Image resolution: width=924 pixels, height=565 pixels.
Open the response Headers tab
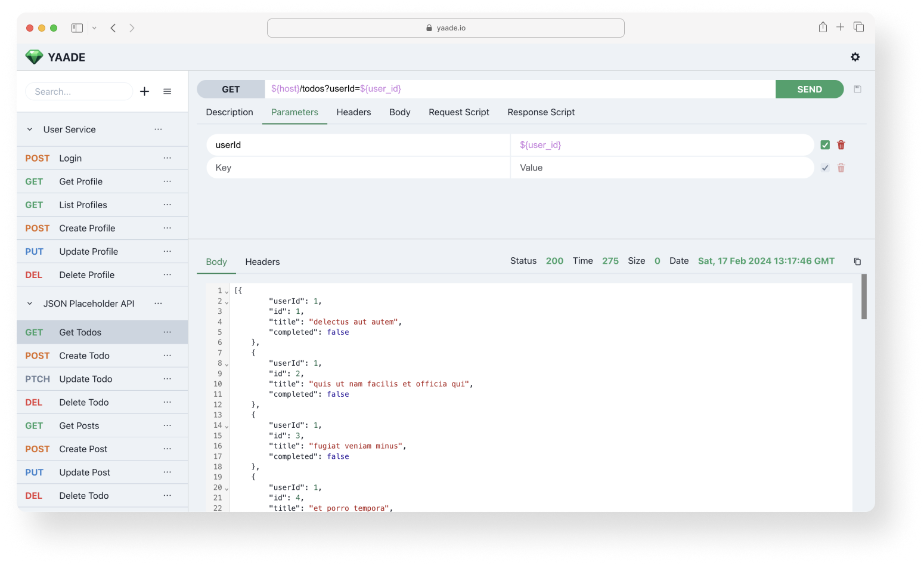tap(262, 262)
